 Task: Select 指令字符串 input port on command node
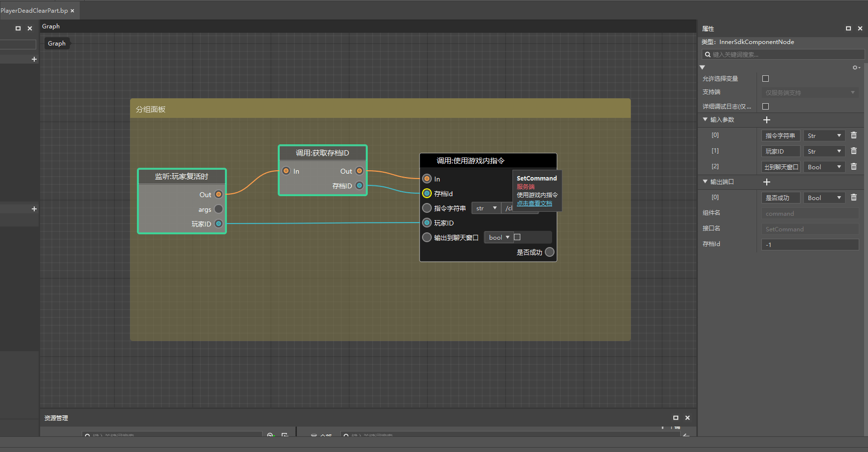tap(427, 208)
